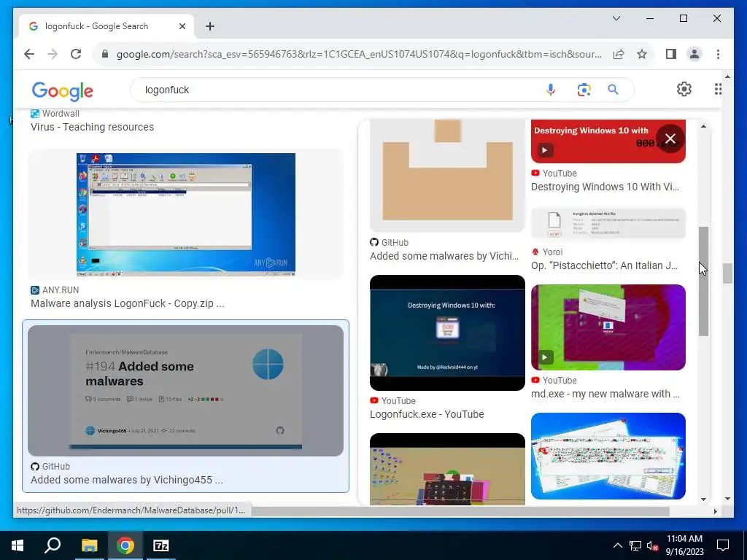Click the page vertical scrollbar thumb
The height and width of the screenshot is (560, 747).
(727, 273)
